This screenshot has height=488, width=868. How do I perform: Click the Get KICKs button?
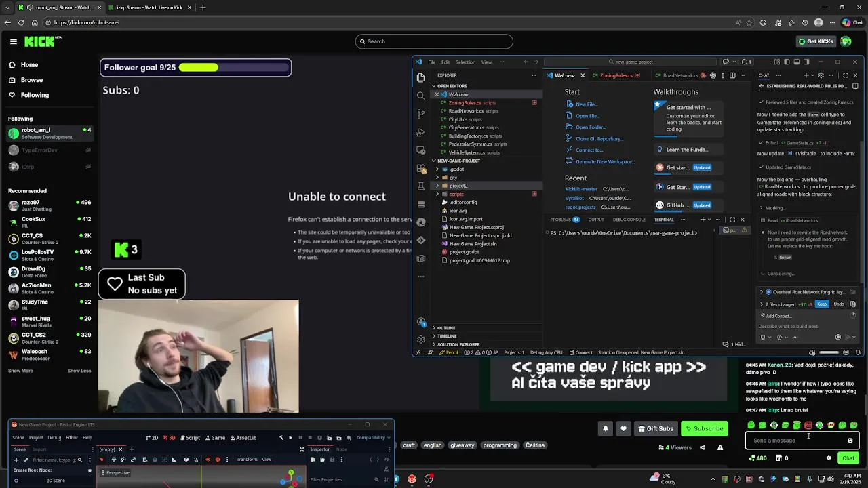[815, 41]
